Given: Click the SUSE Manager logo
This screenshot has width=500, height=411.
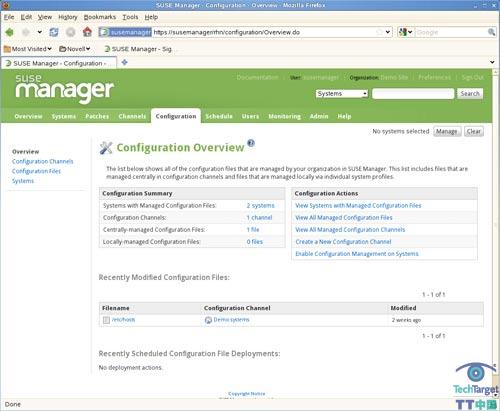Looking at the screenshot, I should point(64,88).
